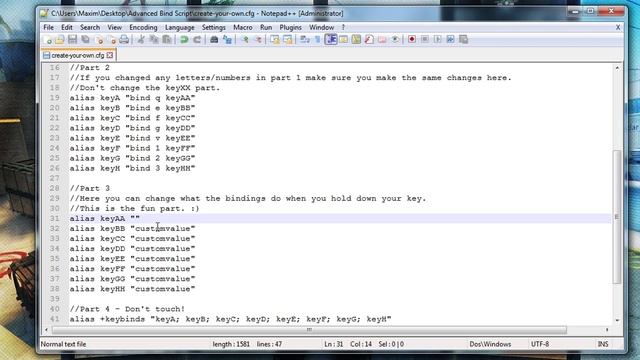Open the Replace dialog toolbar icon
Screen dimensions: 640x360
(227, 40)
